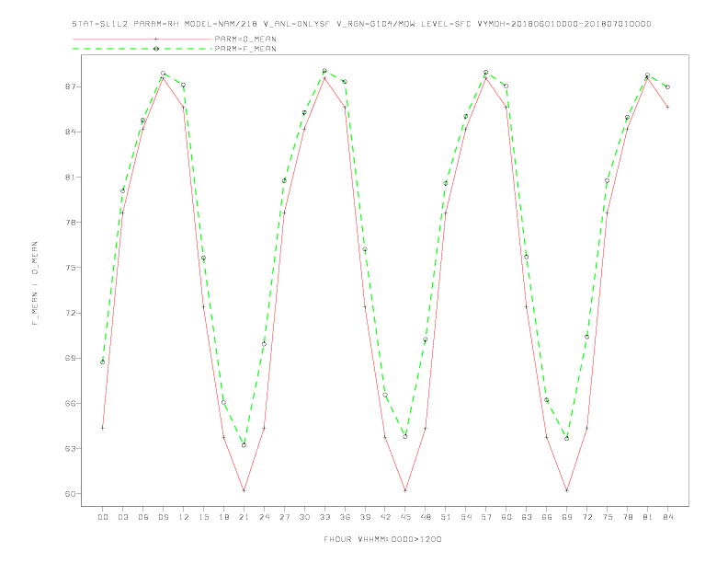Click x-axis tick label 33
This screenshot has height=563, width=728.
[324, 517]
